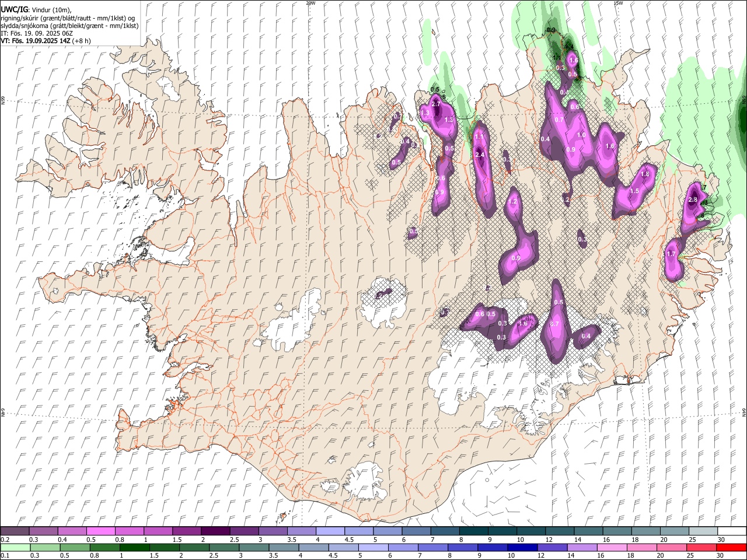This screenshot has width=747, height=560.
Task: Click the '64N' latitude label on right edge
Action: [x=744, y=411]
